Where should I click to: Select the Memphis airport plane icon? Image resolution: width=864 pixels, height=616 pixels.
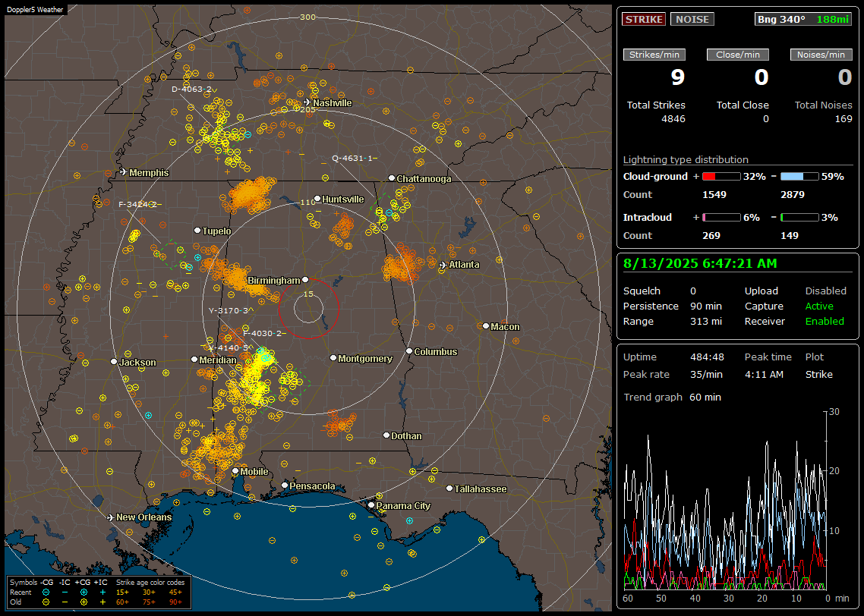(x=124, y=172)
